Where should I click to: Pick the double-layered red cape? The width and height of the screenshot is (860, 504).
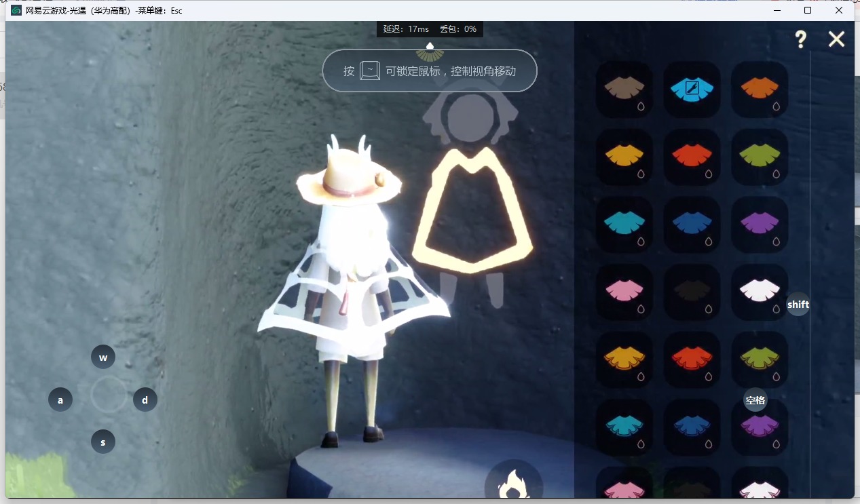(692, 360)
